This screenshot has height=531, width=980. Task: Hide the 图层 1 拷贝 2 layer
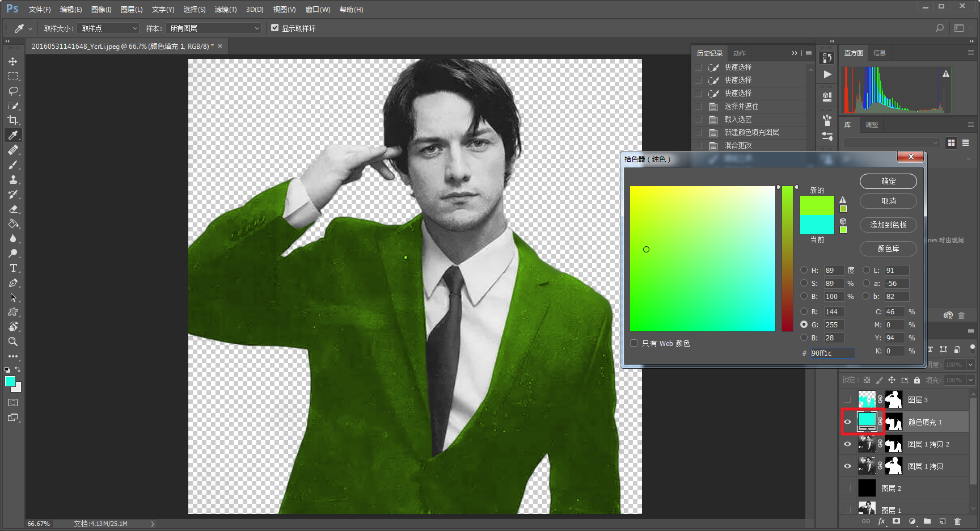click(847, 444)
